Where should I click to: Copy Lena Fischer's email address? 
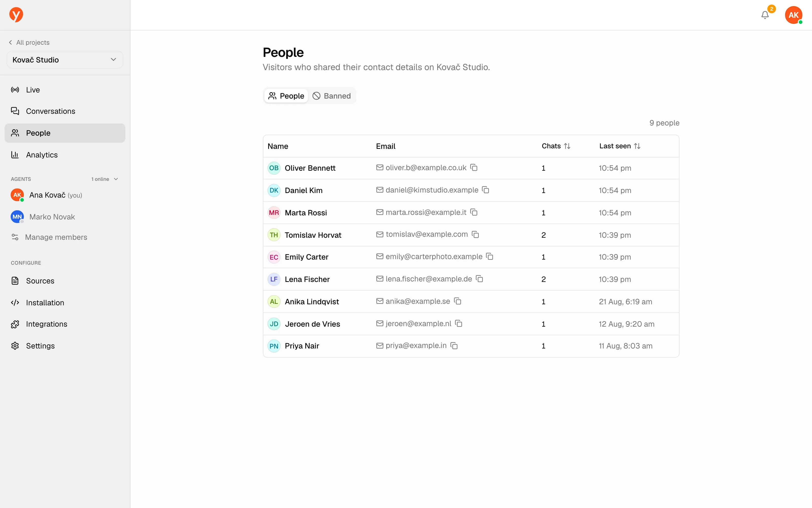(480, 279)
